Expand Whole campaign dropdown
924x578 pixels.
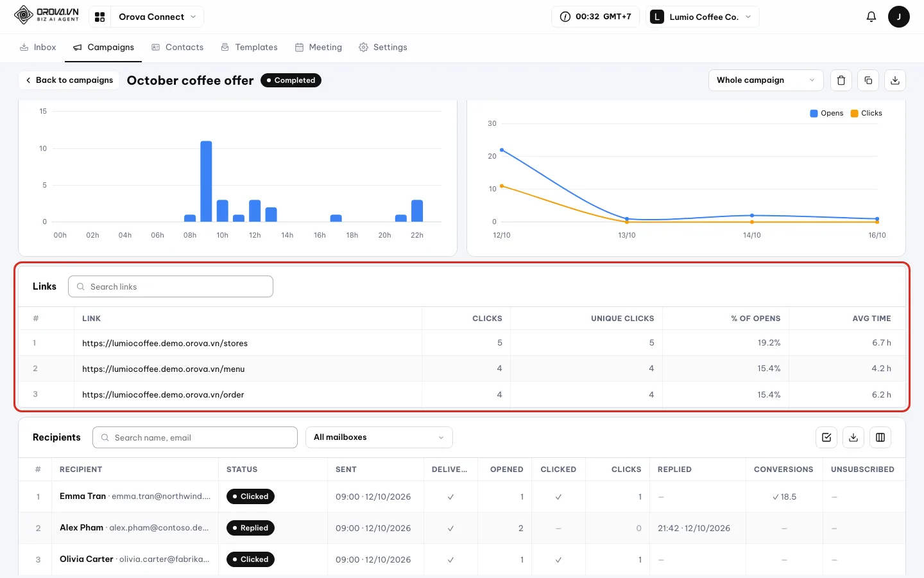(766, 80)
